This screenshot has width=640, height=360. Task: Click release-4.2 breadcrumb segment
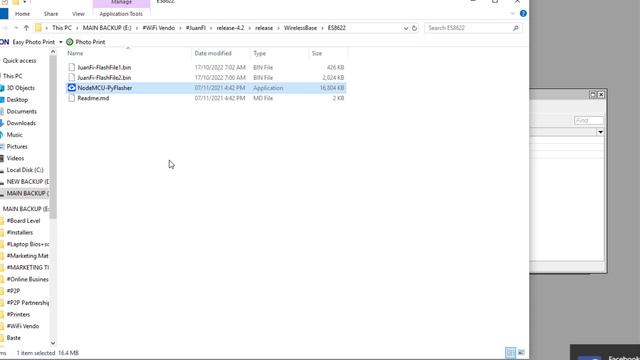click(x=230, y=28)
